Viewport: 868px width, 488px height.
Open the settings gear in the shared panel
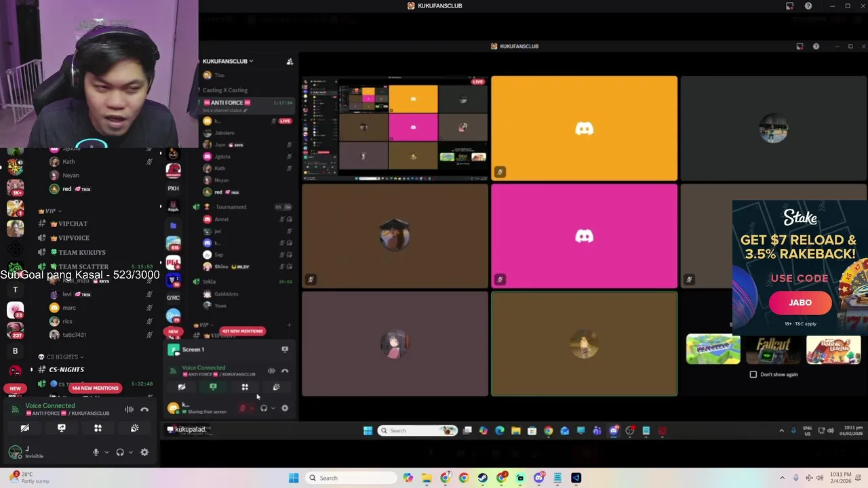(x=285, y=408)
